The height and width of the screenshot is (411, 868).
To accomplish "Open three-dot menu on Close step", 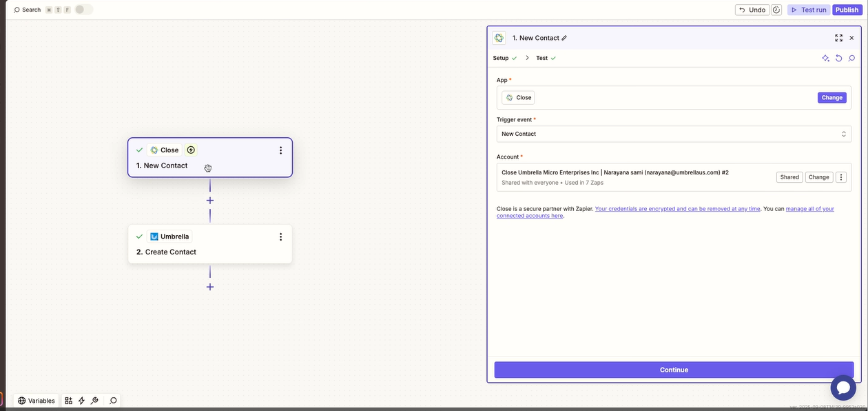I will [x=280, y=150].
